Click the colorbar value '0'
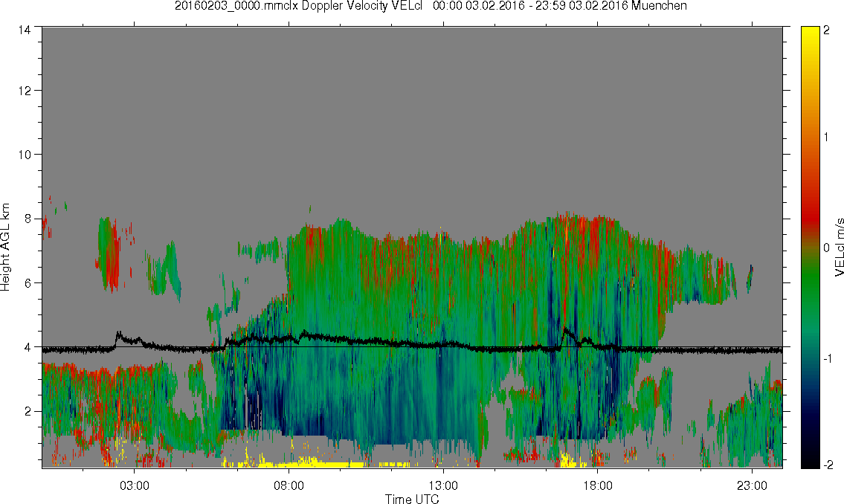This screenshot has height=504, width=844. pyautogui.click(x=827, y=248)
